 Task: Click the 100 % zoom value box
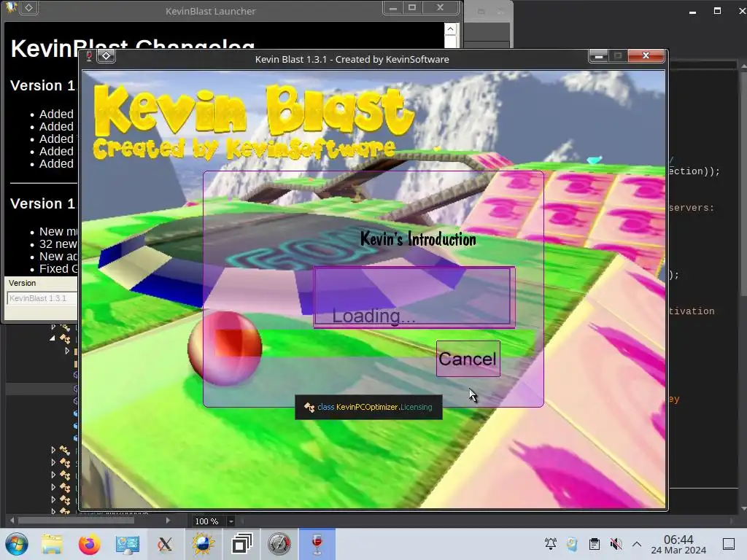(208, 521)
